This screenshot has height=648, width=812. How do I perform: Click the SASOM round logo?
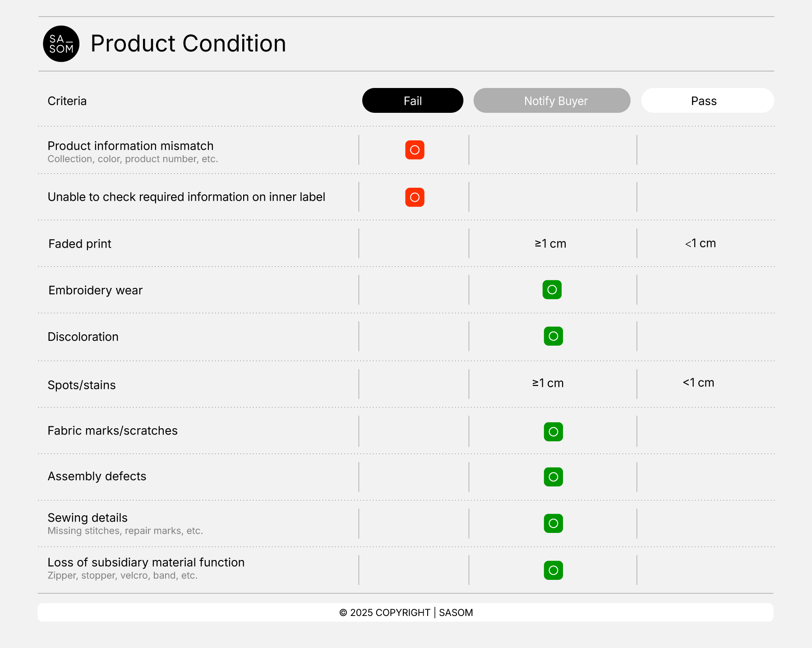(61, 44)
